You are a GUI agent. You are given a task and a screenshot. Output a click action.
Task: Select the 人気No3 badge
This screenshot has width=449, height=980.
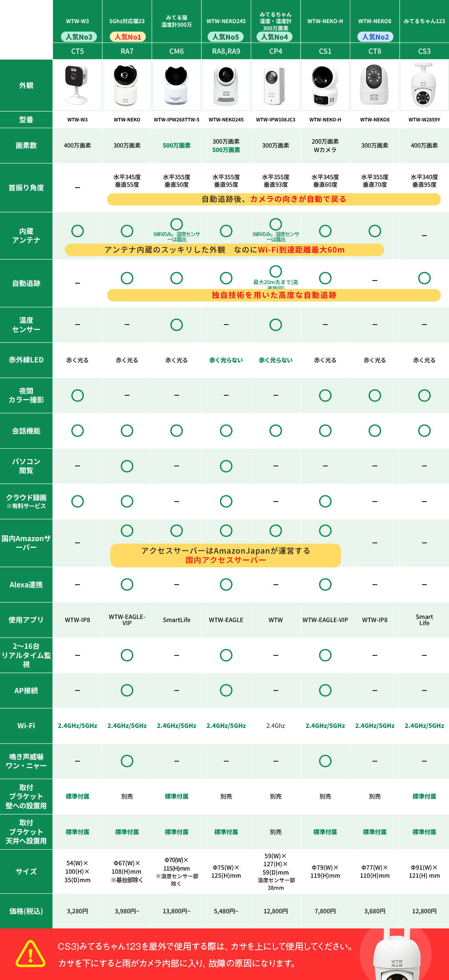[x=79, y=37]
